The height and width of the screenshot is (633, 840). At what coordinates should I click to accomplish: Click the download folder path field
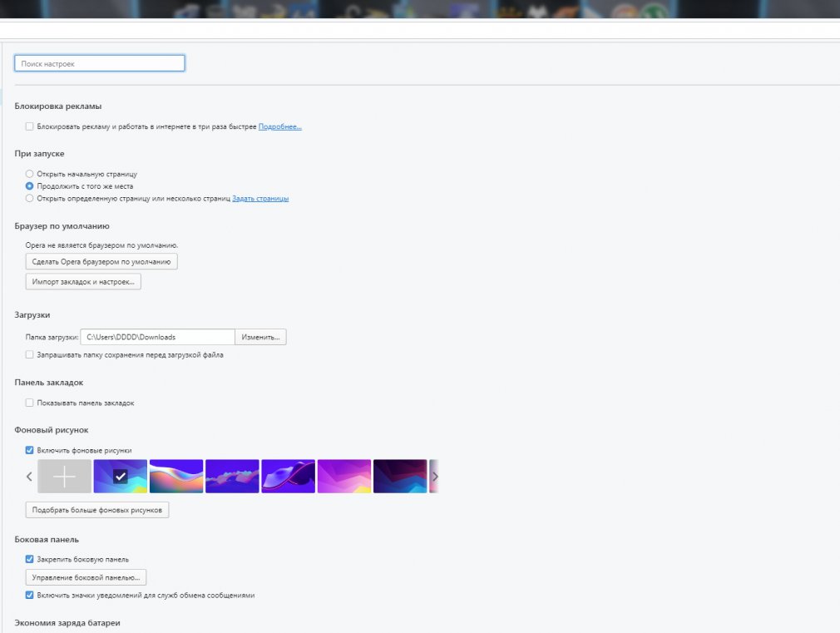[x=157, y=337]
